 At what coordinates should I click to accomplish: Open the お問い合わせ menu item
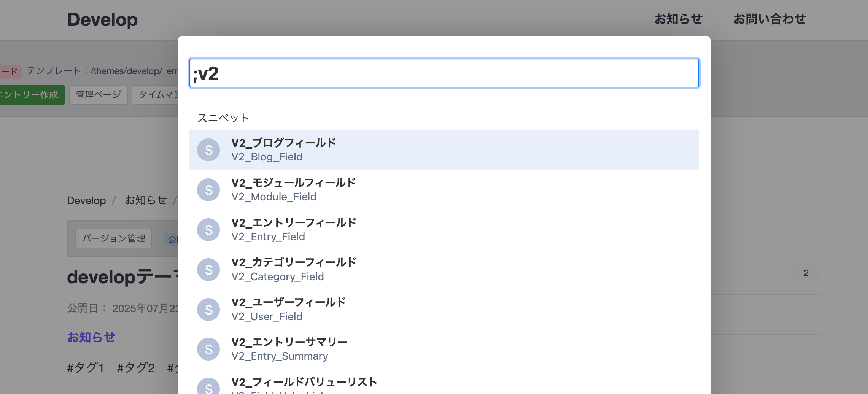[769, 19]
